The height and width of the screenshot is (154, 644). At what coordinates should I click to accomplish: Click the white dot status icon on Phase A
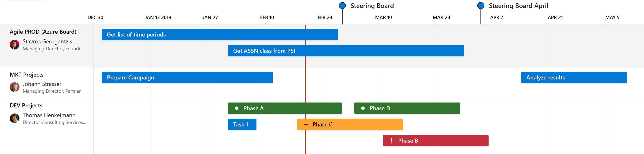click(236, 108)
